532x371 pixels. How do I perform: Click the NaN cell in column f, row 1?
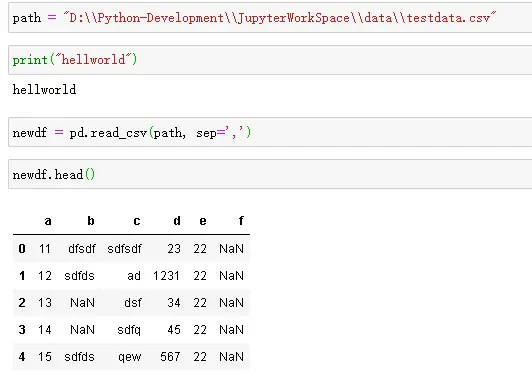[x=231, y=276]
